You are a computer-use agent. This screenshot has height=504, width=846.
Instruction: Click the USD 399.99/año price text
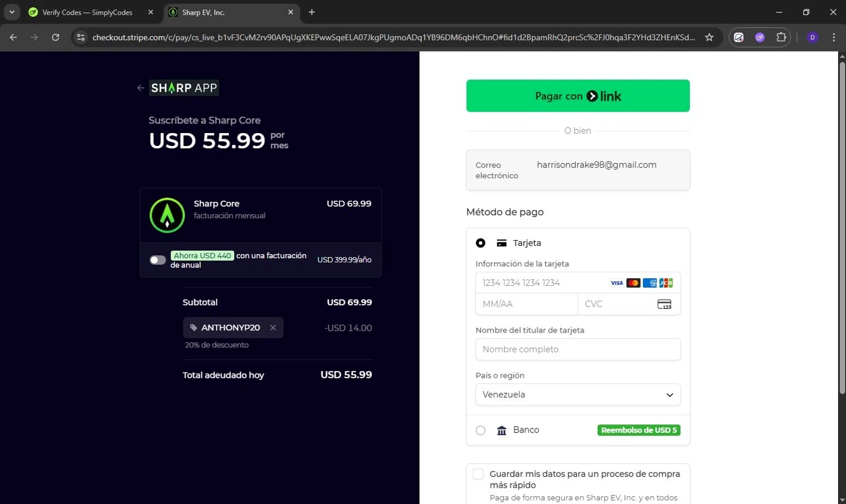point(344,260)
